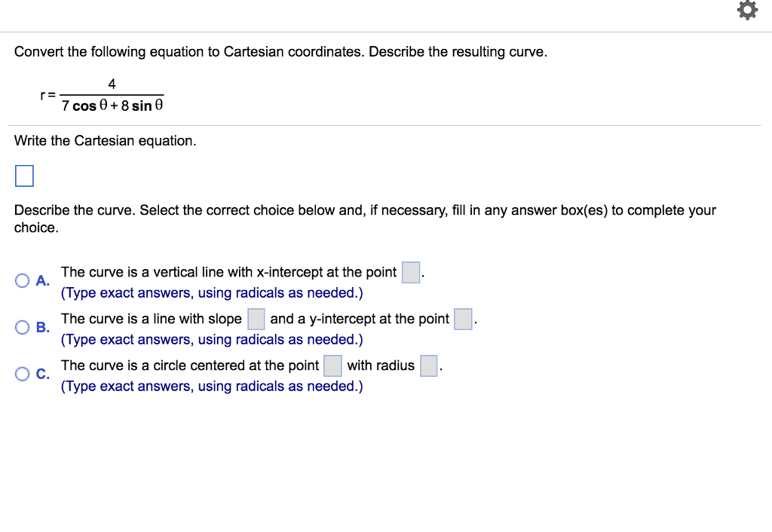
Task: Open the gear settings icon
Action: tap(747, 11)
